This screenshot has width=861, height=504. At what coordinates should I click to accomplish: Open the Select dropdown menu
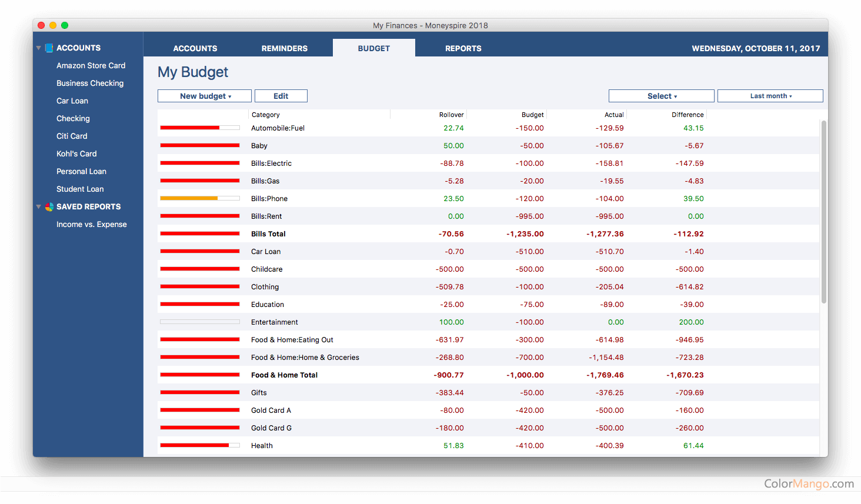(x=661, y=96)
